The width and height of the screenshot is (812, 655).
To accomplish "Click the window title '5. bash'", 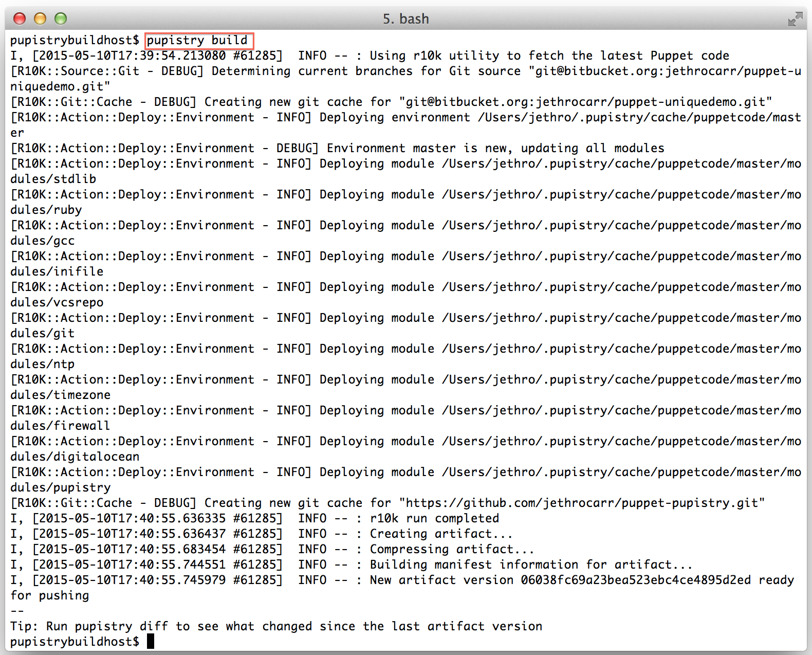I will (x=405, y=19).
